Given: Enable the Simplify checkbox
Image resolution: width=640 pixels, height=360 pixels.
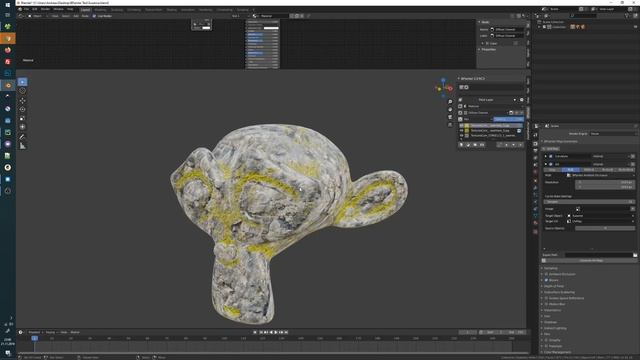Looking at the screenshot, I should point(546,340).
